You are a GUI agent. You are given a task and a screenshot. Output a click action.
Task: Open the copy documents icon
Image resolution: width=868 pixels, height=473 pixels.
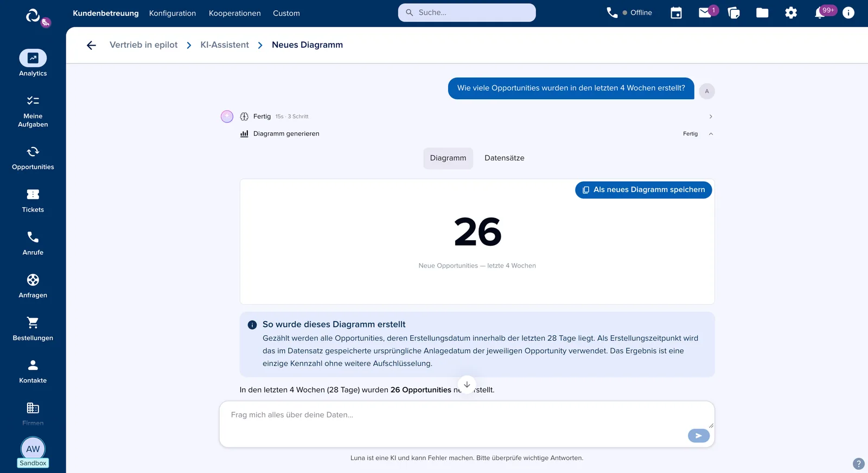coord(733,12)
